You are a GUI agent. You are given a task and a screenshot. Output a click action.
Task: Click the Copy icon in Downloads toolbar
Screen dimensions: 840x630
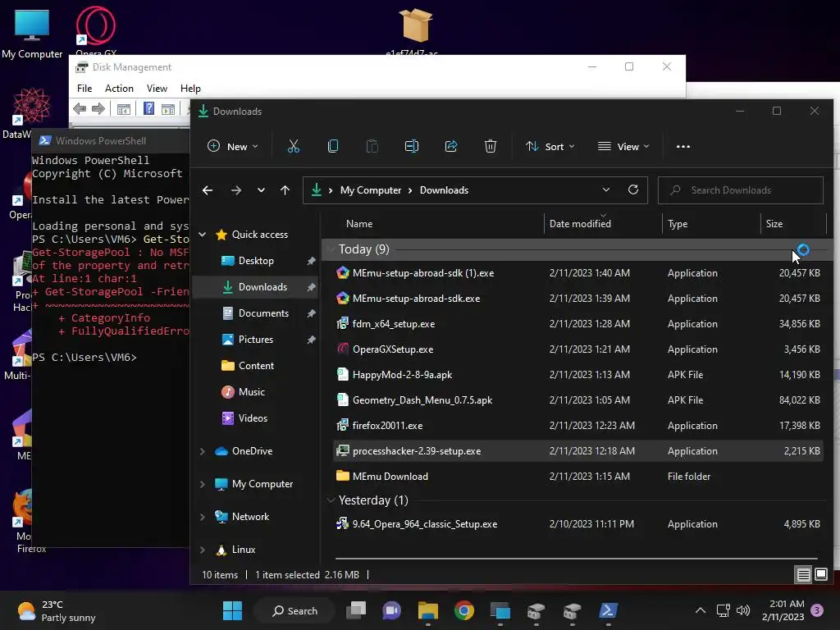tap(333, 146)
